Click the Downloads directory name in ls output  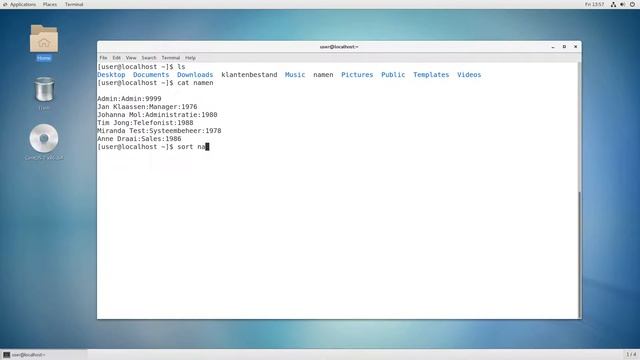195,75
